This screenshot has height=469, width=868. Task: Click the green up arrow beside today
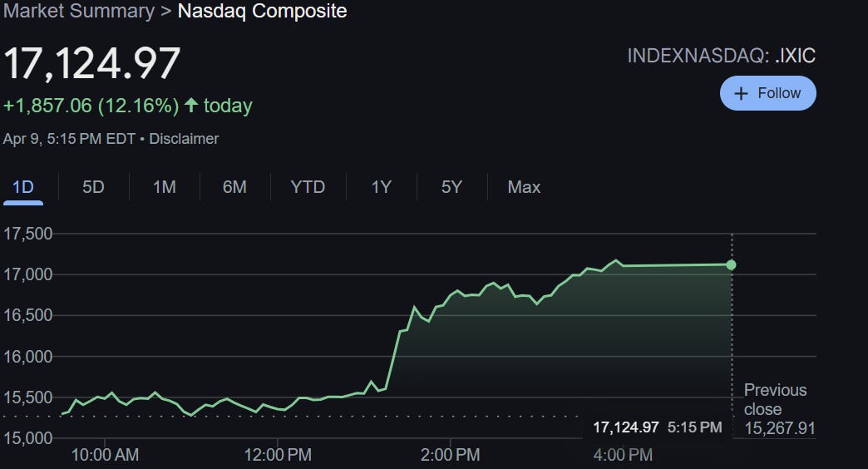191,105
